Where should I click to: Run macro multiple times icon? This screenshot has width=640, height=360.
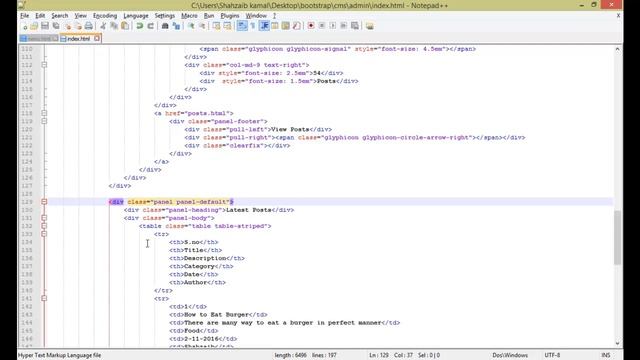pos(344,26)
